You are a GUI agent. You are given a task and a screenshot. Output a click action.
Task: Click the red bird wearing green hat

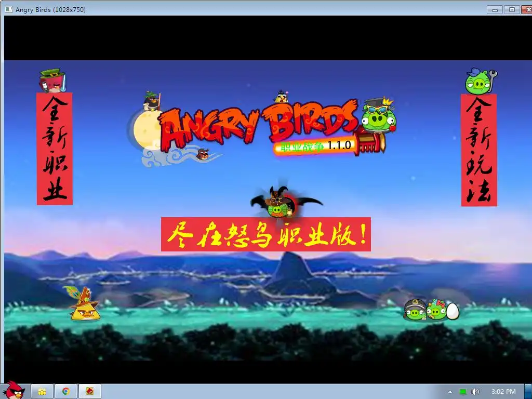tap(52, 81)
